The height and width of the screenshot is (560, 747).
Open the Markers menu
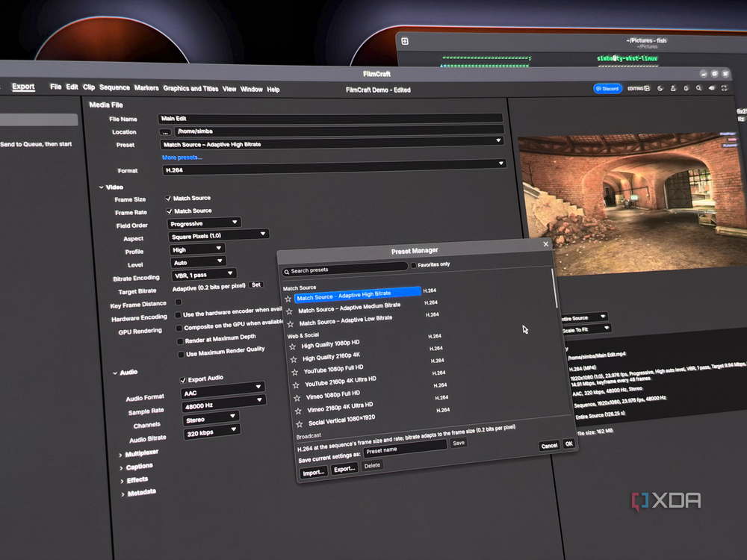tap(146, 88)
